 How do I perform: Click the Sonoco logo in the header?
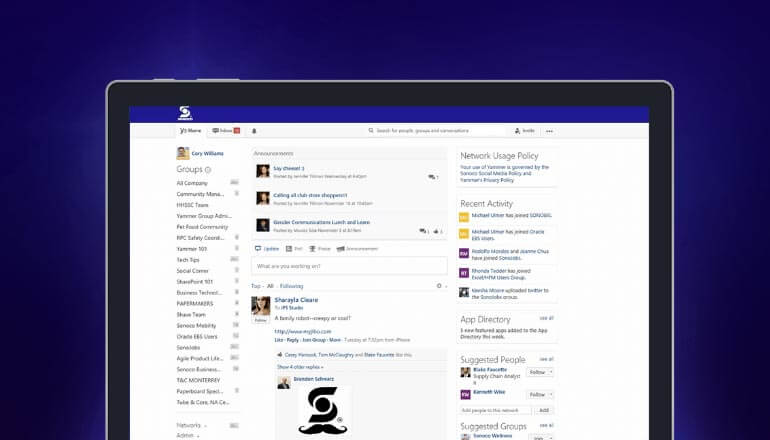coord(185,114)
